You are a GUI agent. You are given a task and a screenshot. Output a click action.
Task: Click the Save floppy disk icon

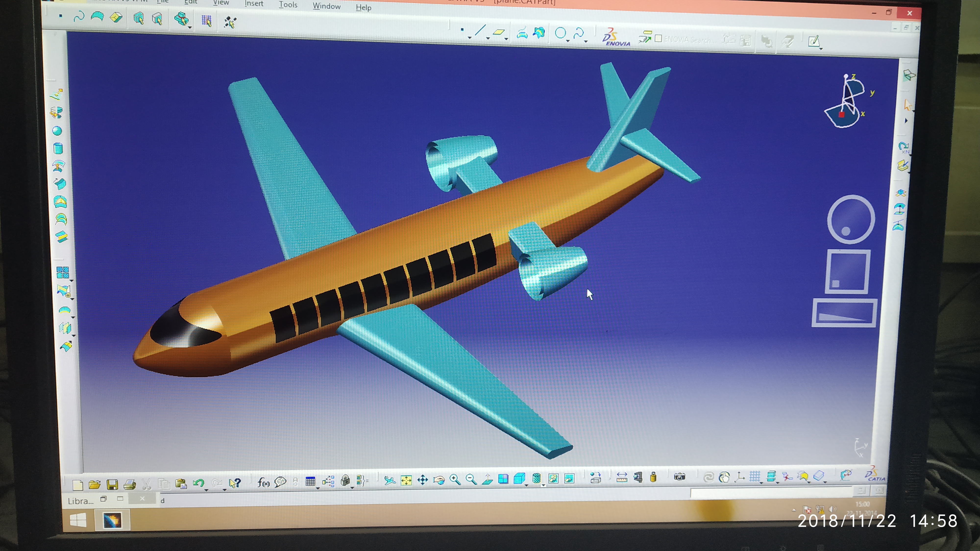112,484
